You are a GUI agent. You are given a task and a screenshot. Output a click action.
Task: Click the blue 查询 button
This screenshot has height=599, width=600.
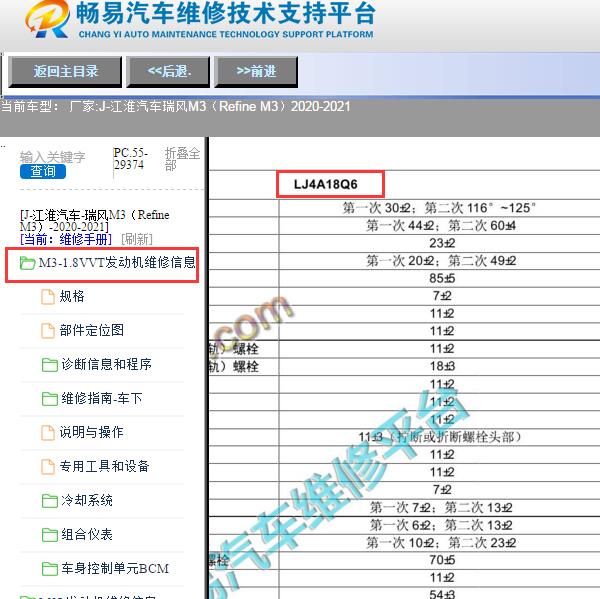click(43, 171)
